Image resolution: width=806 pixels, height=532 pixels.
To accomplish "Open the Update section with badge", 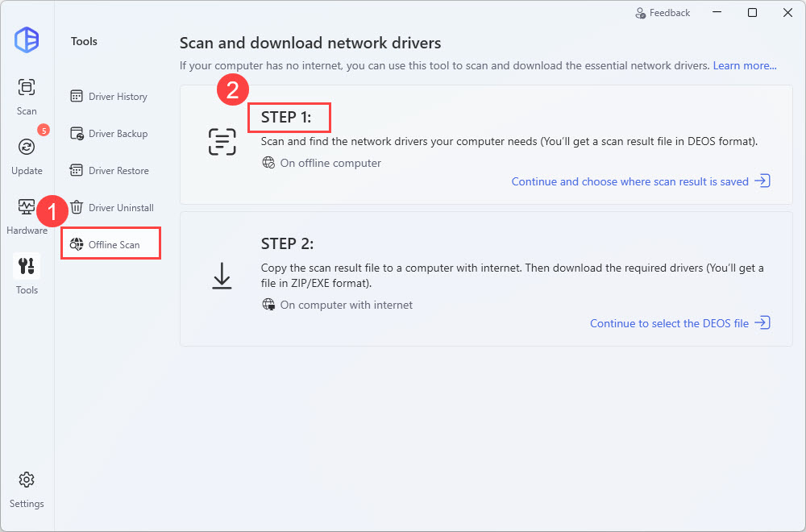I will (x=27, y=155).
